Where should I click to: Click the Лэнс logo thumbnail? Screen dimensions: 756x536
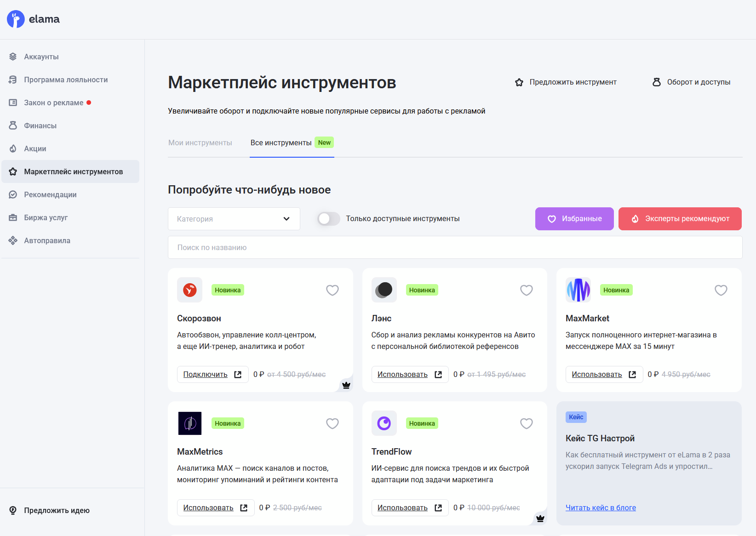384,290
